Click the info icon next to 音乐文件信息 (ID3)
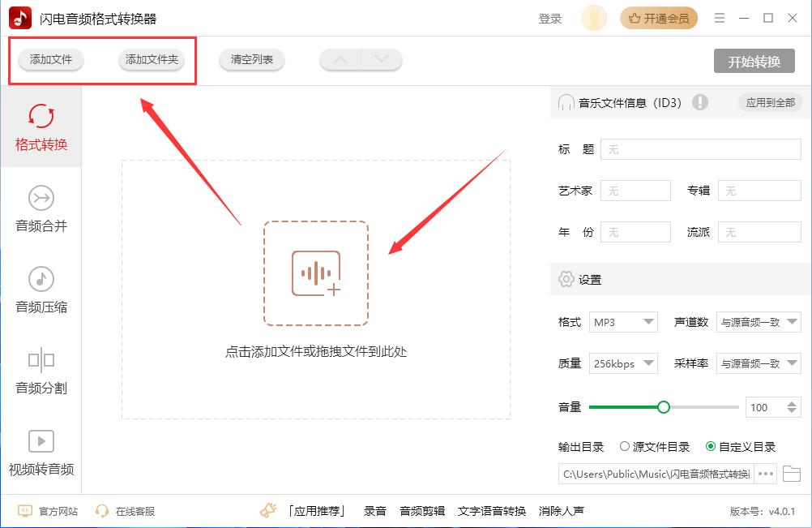The width and height of the screenshot is (812, 528). pos(701,102)
